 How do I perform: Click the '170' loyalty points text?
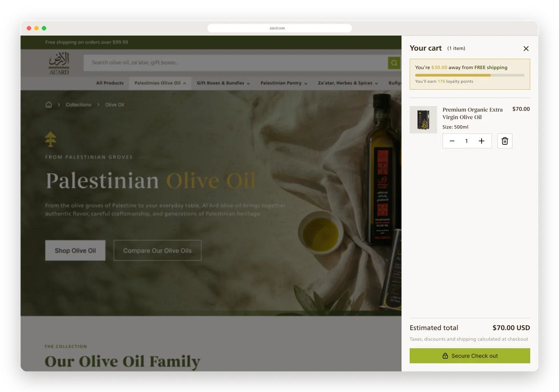[x=441, y=81]
